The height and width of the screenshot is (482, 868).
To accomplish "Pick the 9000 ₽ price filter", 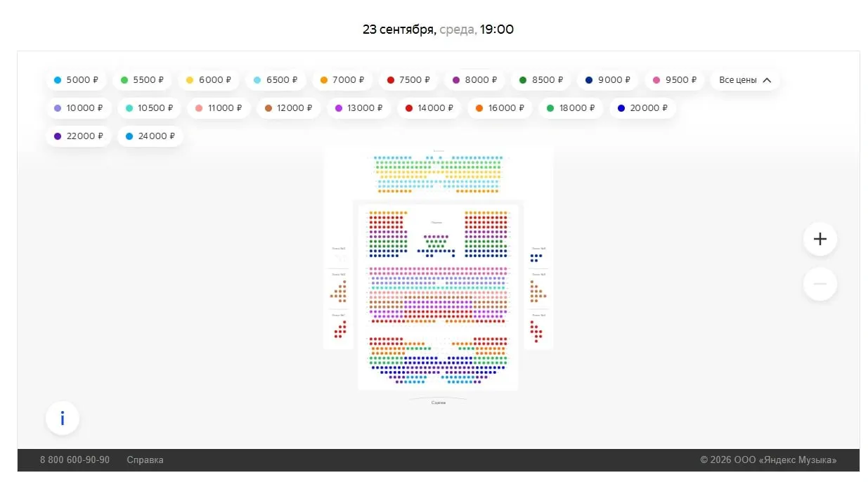I will (x=607, y=80).
